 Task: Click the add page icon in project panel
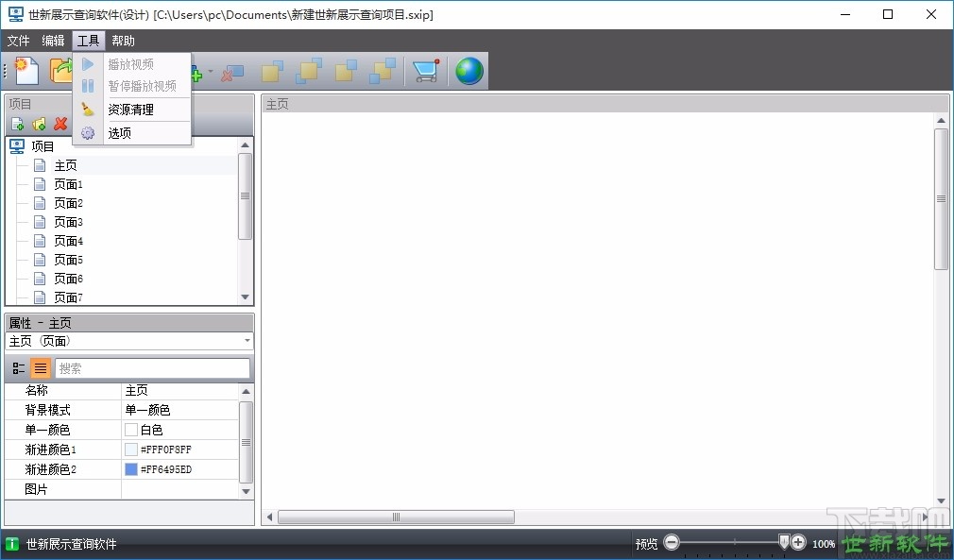[18, 124]
